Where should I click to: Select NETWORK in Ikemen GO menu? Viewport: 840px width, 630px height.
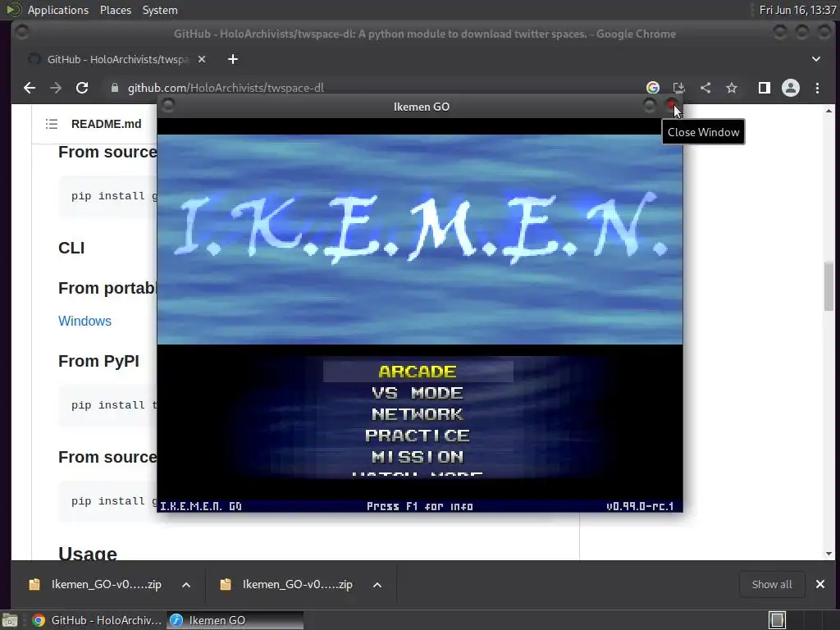418,414
